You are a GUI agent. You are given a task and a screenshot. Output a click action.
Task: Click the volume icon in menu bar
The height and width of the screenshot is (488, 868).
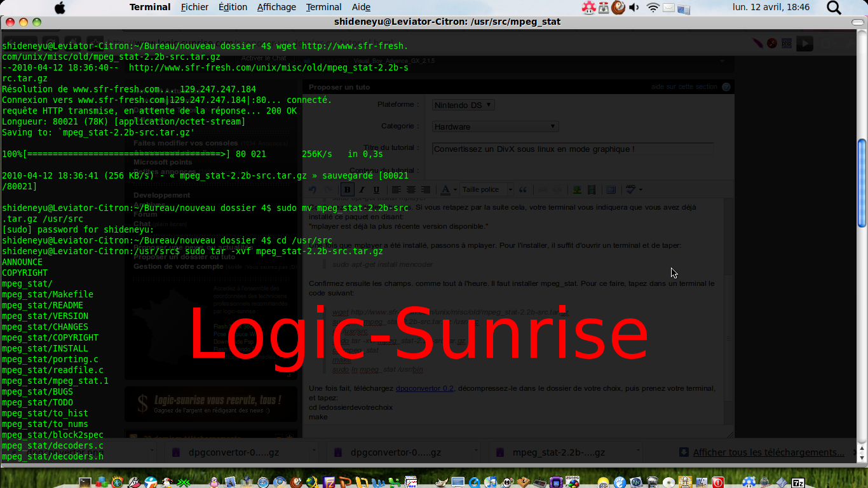click(x=634, y=7)
